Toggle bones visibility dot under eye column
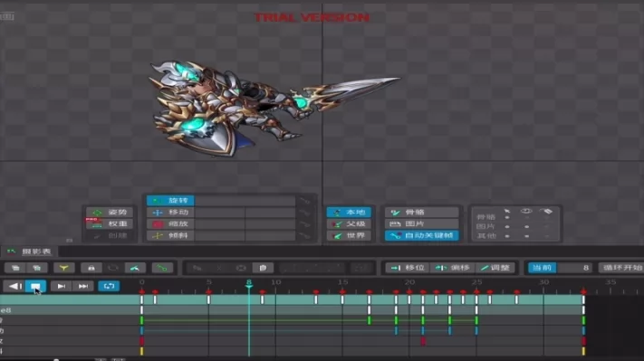The height and width of the screenshot is (361, 644). (526, 217)
